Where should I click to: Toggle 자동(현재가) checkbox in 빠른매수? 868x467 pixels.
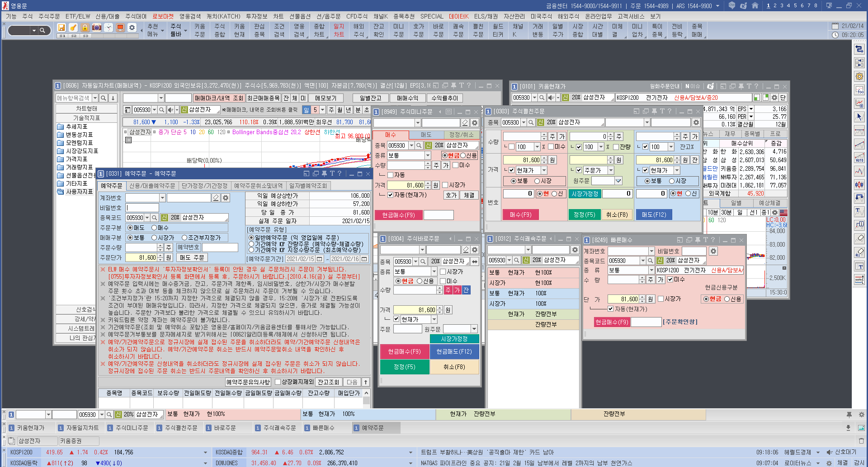click(610, 309)
